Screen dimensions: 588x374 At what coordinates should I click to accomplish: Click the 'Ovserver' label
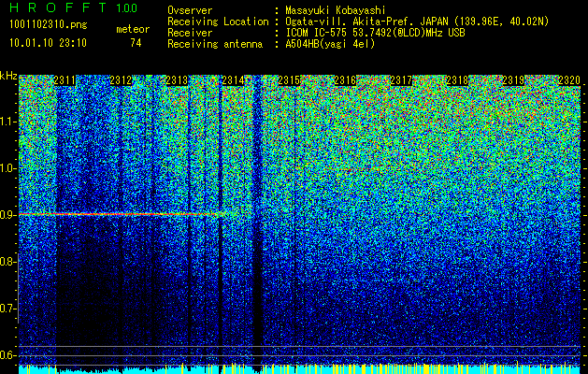(x=190, y=10)
